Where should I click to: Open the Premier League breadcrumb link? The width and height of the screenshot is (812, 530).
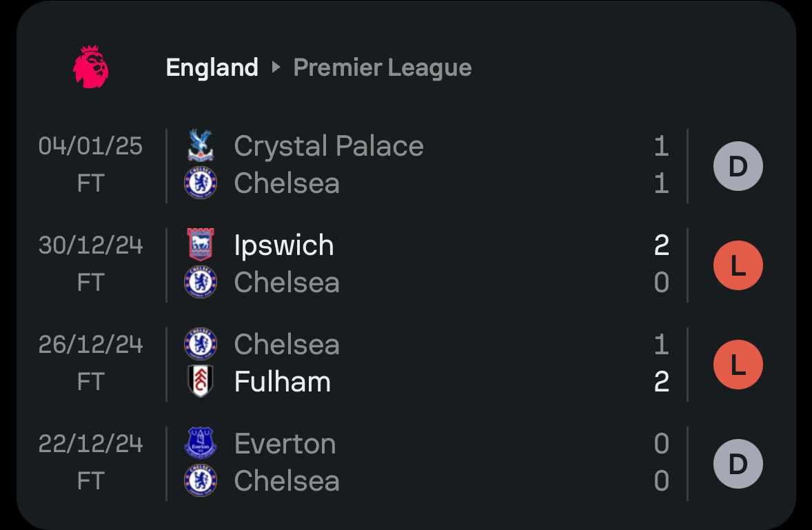point(382,68)
